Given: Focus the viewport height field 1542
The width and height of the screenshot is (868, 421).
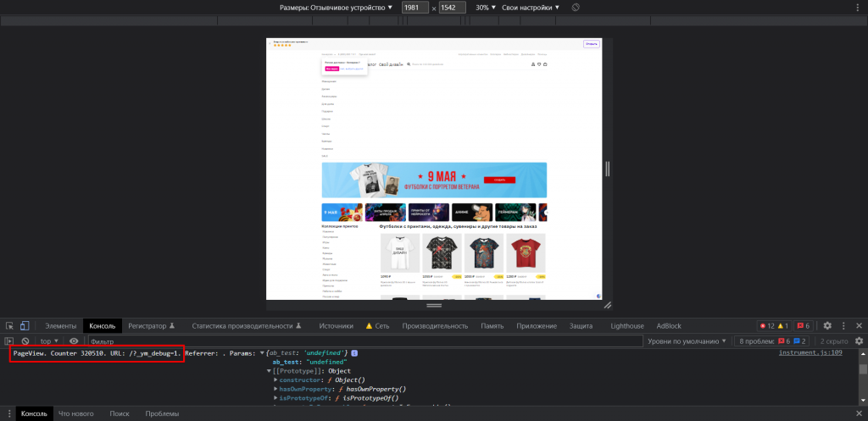Looking at the screenshot, I should (x=453, y=8).
